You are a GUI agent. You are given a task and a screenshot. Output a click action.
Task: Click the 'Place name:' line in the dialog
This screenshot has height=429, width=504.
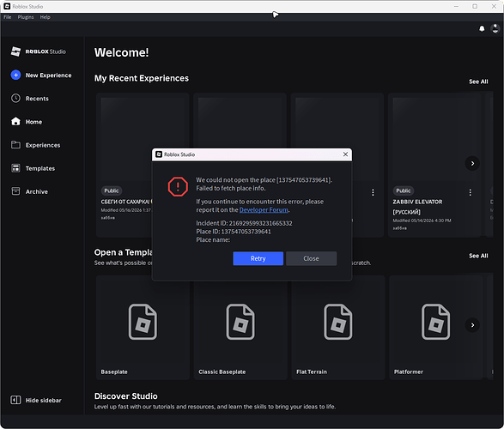pos(213,240)
